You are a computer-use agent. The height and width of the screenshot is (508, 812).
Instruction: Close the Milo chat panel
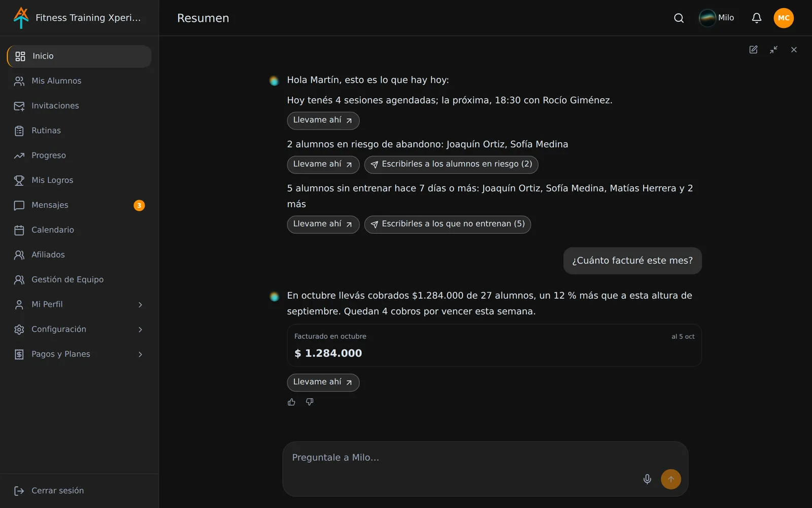794,50
